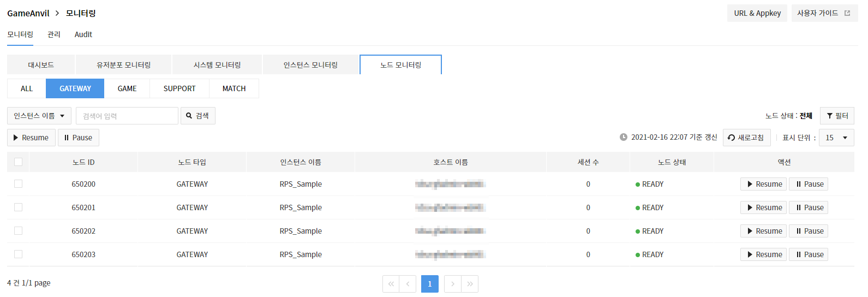Select the 노드 모니터링 tab

coord(400,64)
